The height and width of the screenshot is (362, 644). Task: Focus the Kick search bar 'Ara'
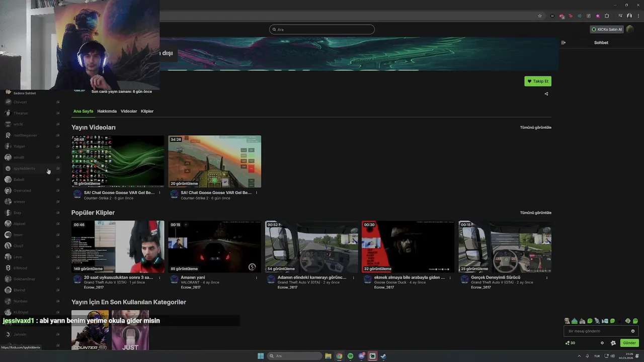pyautogui.click(x=322, y=30)
